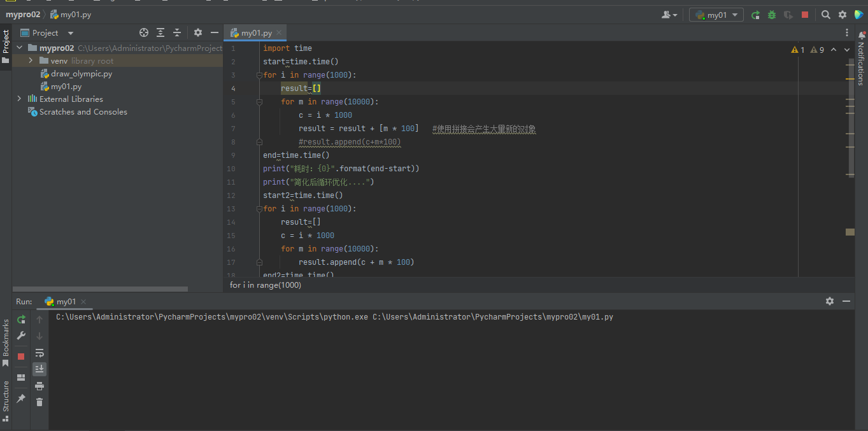The height and width of the screenshot is (431, 868).
Task: Expand External Libraries node
Action: pos(19,99)
